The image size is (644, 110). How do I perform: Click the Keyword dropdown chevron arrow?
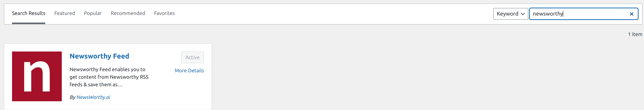coord(523,14)
